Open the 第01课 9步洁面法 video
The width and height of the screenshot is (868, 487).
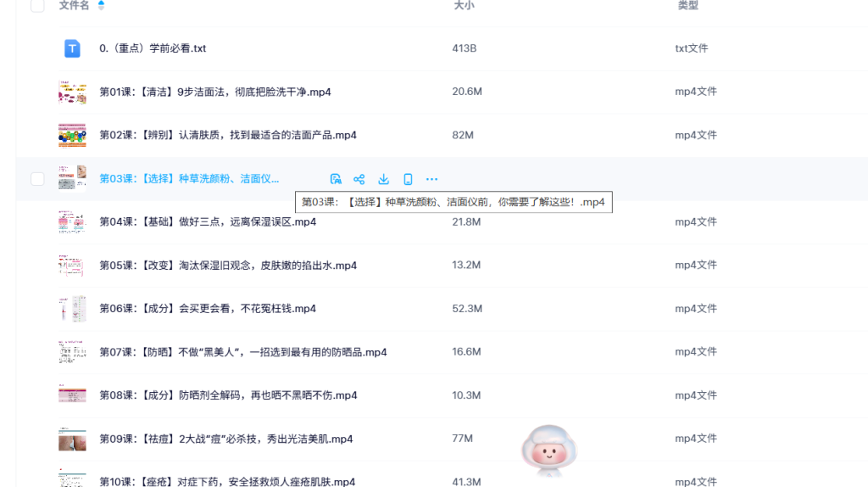point(214,92)
